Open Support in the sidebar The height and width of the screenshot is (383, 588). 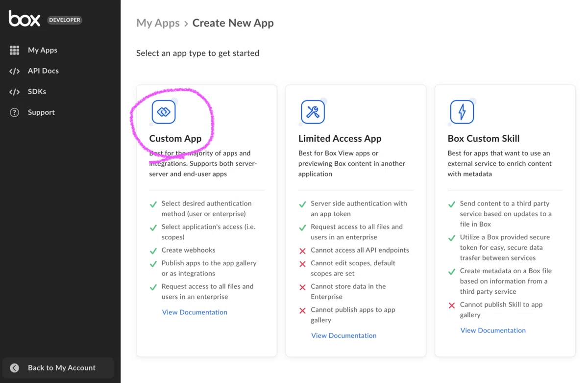click(41, 112)
